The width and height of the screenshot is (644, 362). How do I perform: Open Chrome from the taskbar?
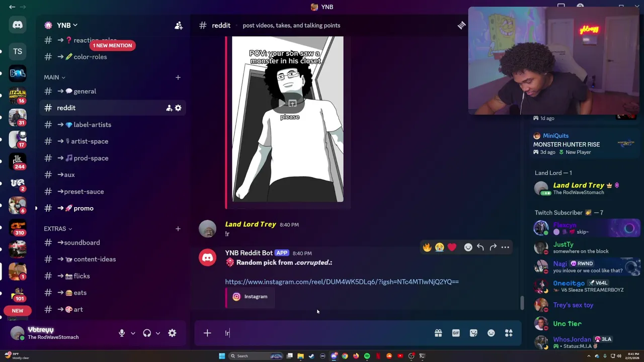345,356
